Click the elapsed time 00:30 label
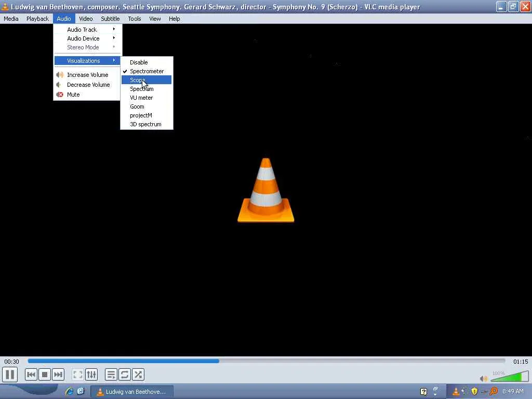 click(11, 362)
